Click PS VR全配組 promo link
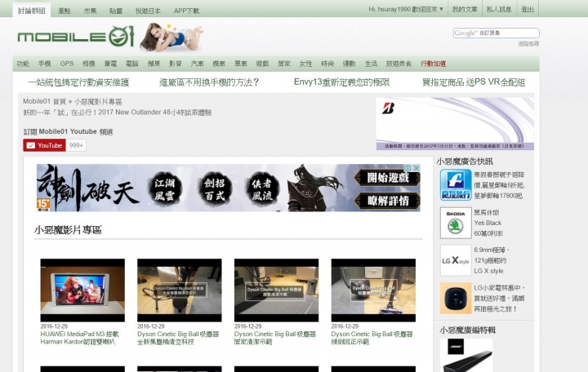This screenshot has height=372, width=588. [x=474, y=82]
